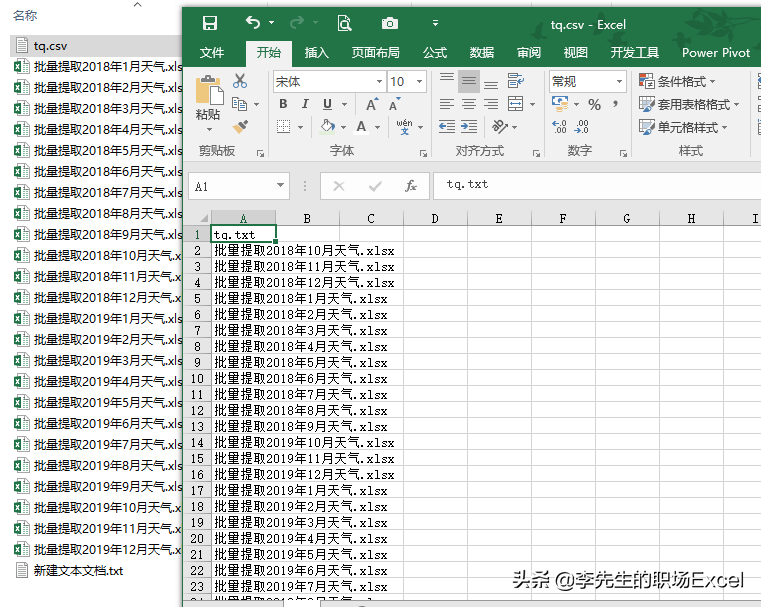Click the Save icon in quick access toolbar
The width and height of the screenshot is (761, 607).
210,23
